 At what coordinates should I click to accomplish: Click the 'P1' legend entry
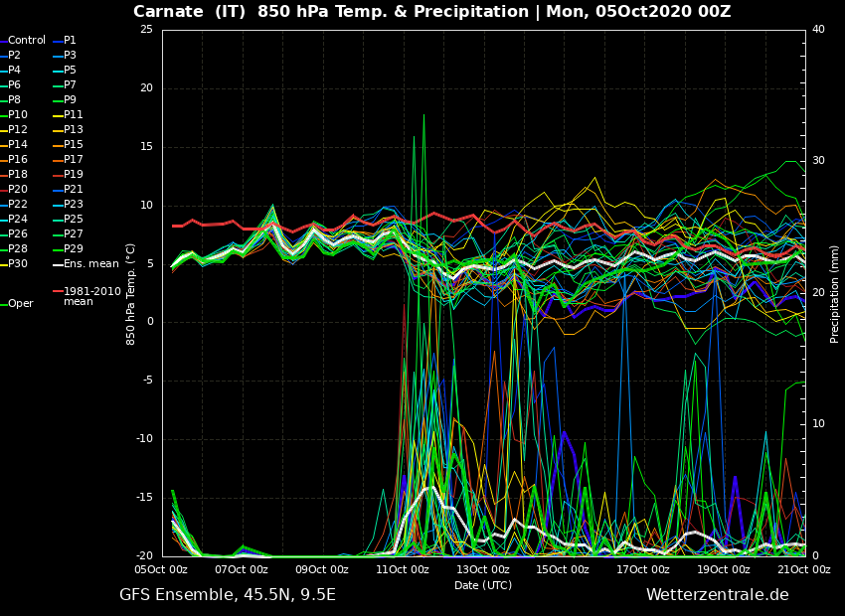pyautogui.click(x=70, y=41)
